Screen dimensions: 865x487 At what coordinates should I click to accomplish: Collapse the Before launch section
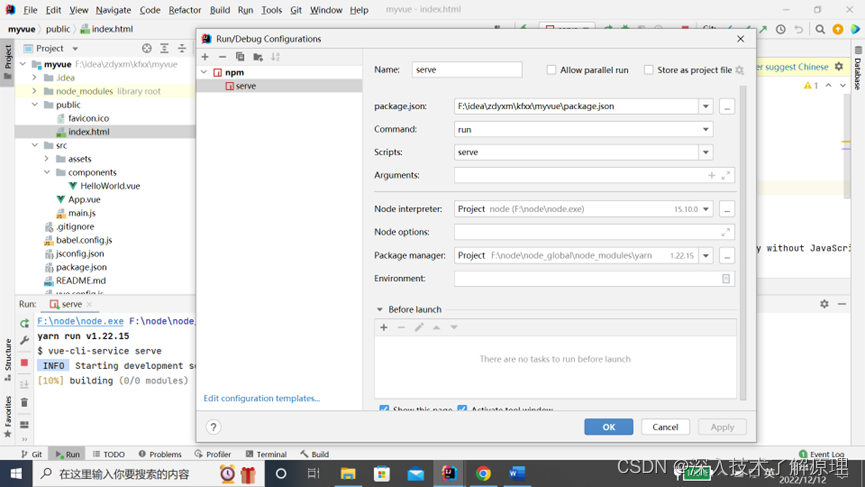pos(380,309)
